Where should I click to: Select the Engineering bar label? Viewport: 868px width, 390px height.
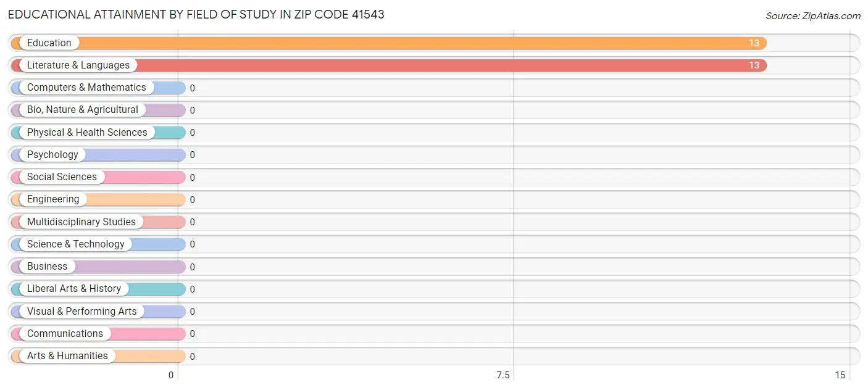click(53, 199)
